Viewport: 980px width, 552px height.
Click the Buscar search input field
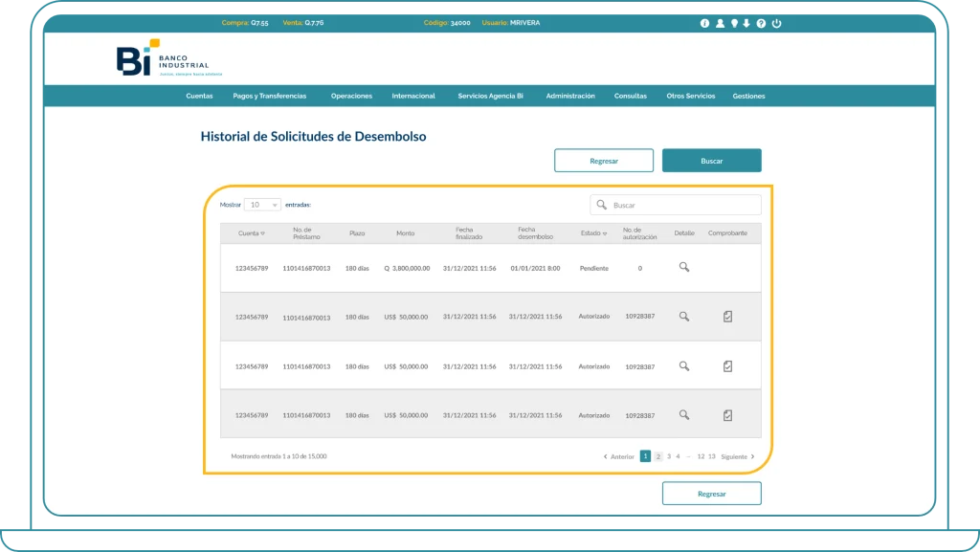click(x=682, y=205)
